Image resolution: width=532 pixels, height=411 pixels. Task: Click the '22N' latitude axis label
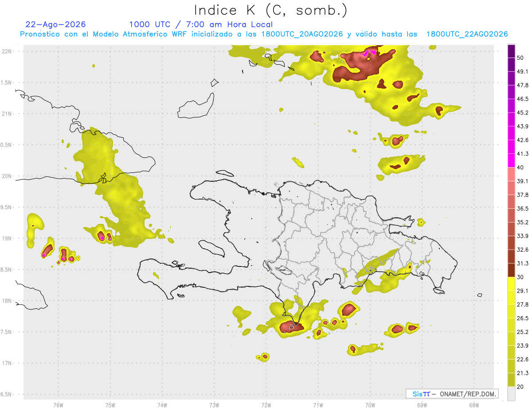pos(7,51)
